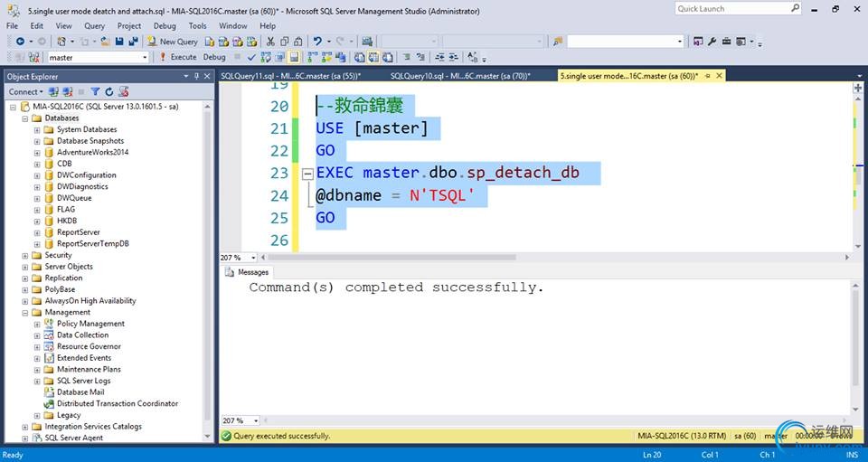Click the Copy icon in toolbar
868x462 pixels.
tap(285, 42)
